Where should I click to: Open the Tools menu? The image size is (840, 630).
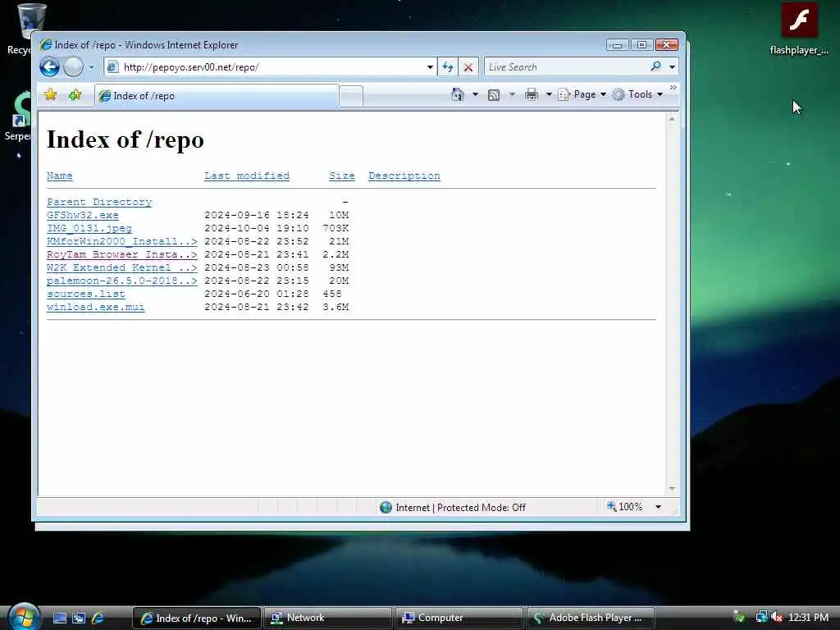click(x=638, y=94)
